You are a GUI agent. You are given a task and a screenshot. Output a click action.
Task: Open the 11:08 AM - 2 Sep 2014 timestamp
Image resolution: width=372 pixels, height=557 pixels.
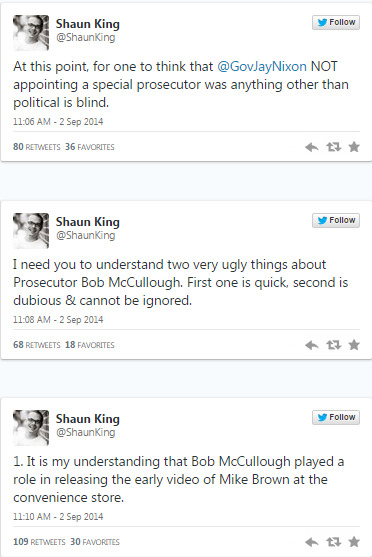point(58,319)
